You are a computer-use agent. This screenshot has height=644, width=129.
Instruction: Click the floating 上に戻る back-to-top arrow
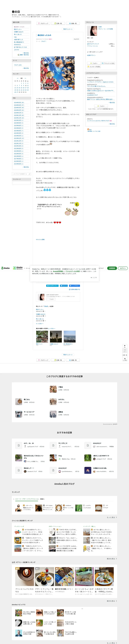click(125, 359)
